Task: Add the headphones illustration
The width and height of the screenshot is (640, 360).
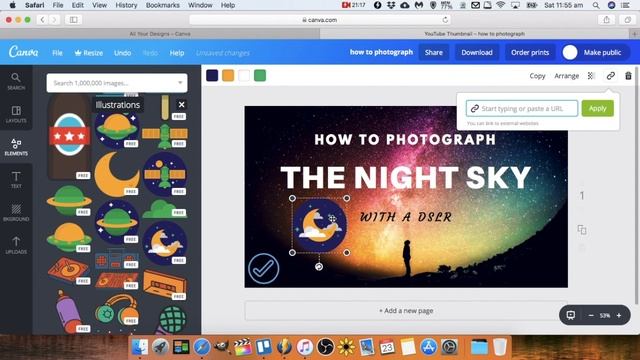Action: (x=117, y=311)
